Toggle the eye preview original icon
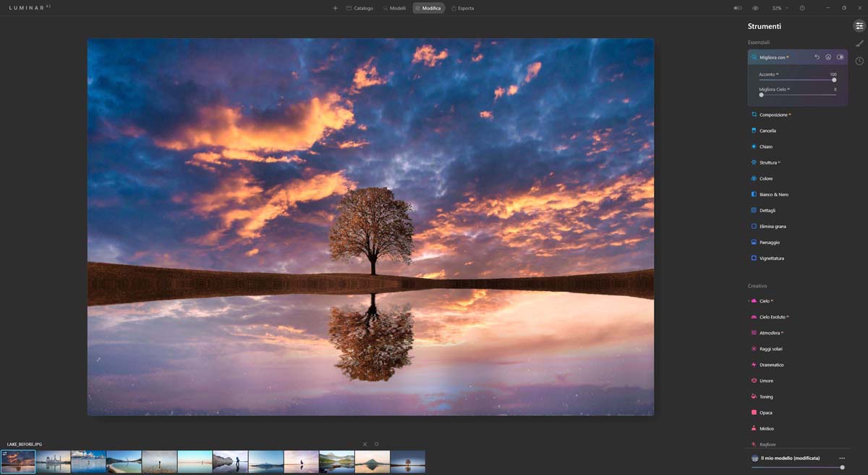Image resolution: width=868 pixels, height=475 pixels. click(x=755, y=8)
